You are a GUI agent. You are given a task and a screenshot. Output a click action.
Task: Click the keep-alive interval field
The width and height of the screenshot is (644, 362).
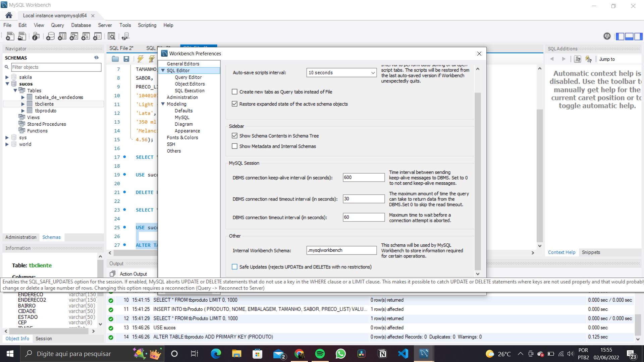pyautogui.click(x=364, y=178)
